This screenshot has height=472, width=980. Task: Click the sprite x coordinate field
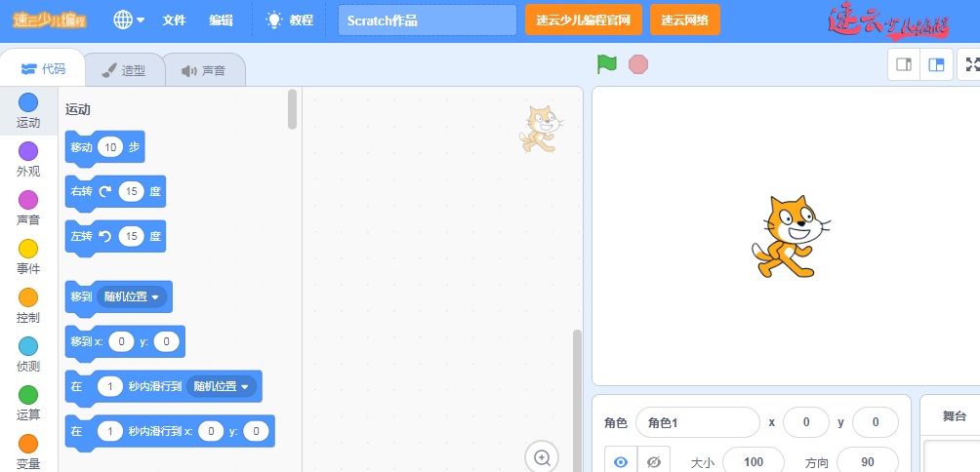[x=806, y=422]
